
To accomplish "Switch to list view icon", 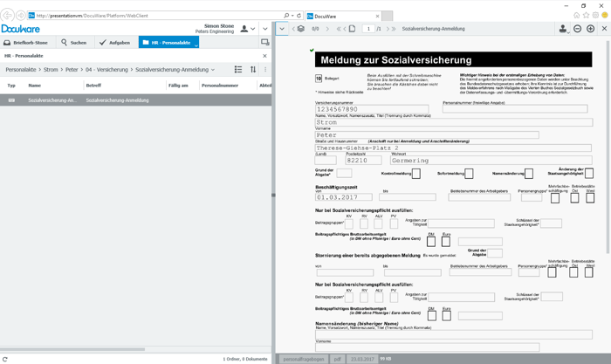I will (x=238, y=69).
